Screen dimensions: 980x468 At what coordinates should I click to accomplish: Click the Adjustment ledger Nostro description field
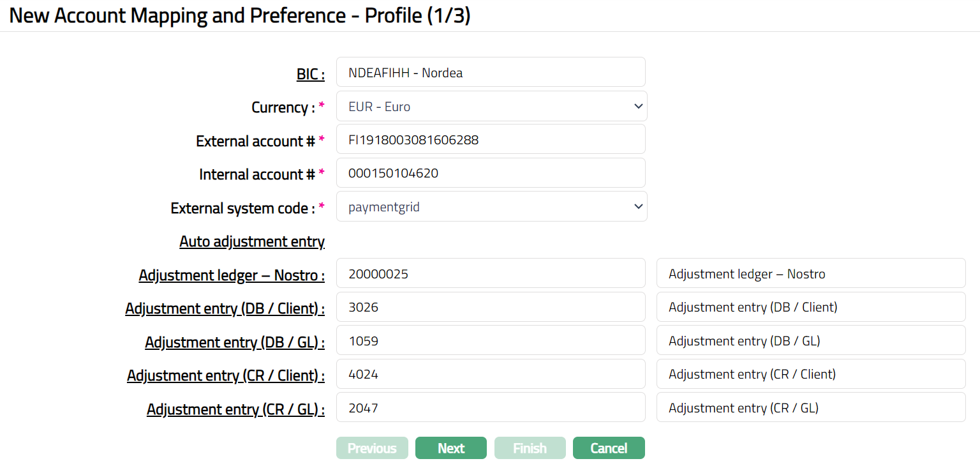(x=810, y=274)
